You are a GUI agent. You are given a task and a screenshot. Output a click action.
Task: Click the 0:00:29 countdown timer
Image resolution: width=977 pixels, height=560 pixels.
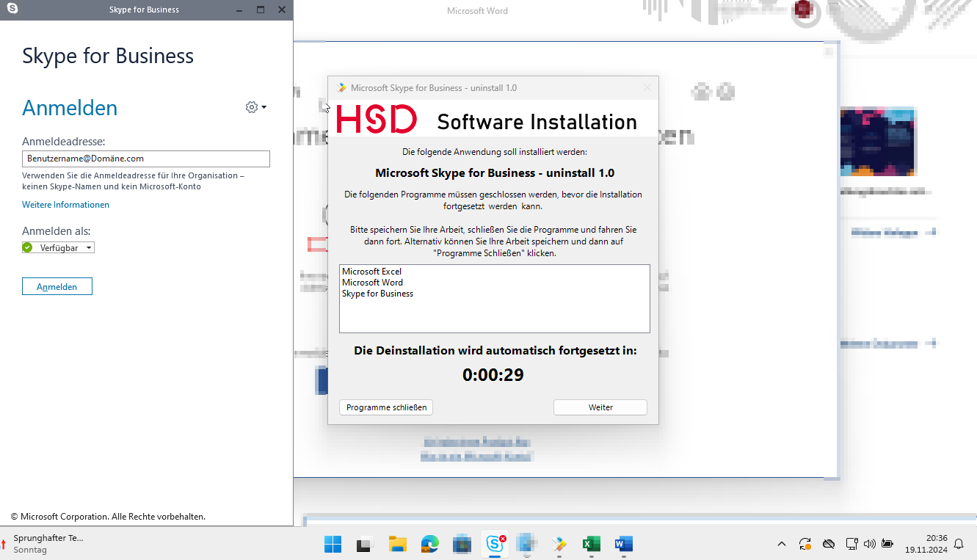[493, 375]
